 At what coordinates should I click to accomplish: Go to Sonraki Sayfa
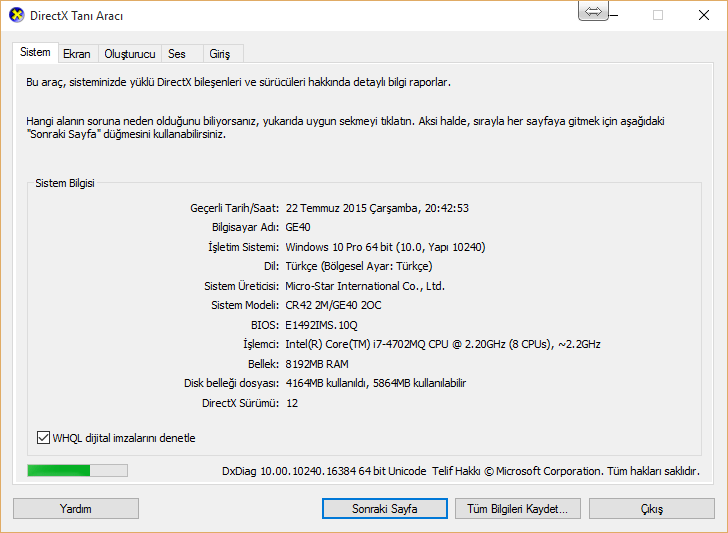(385, 509)
